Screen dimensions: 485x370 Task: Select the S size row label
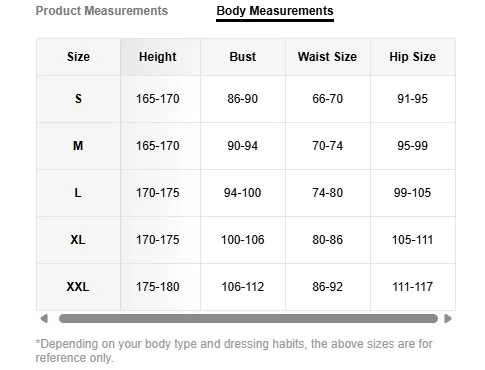78,99
